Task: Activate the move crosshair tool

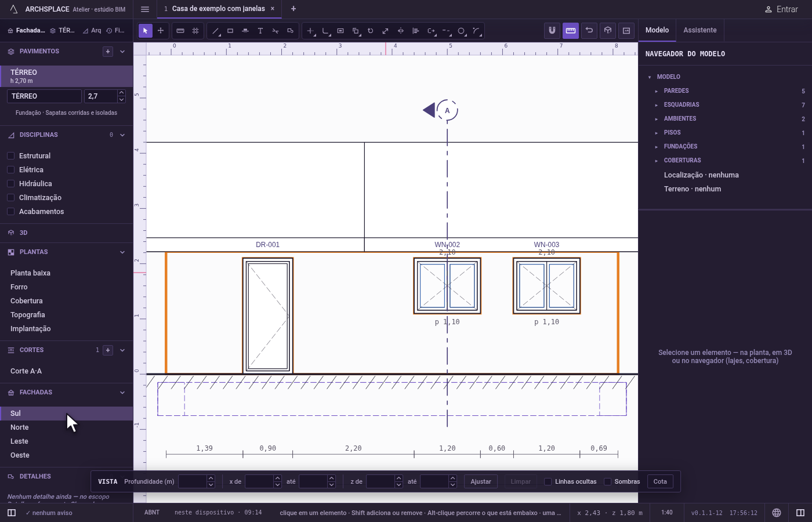Action: click(161, 31)
